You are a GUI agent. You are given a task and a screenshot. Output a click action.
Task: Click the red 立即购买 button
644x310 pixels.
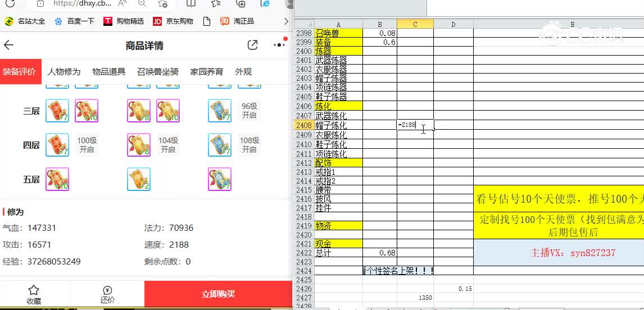point(219,294)
